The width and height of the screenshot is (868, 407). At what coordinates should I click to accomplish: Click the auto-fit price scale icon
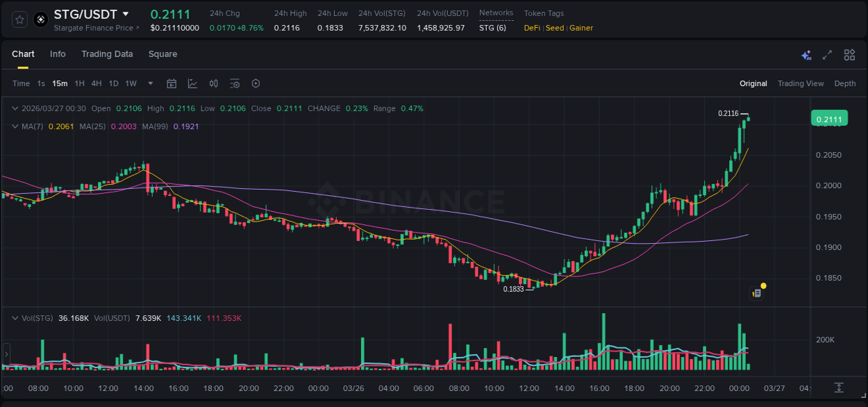(839, 387)
